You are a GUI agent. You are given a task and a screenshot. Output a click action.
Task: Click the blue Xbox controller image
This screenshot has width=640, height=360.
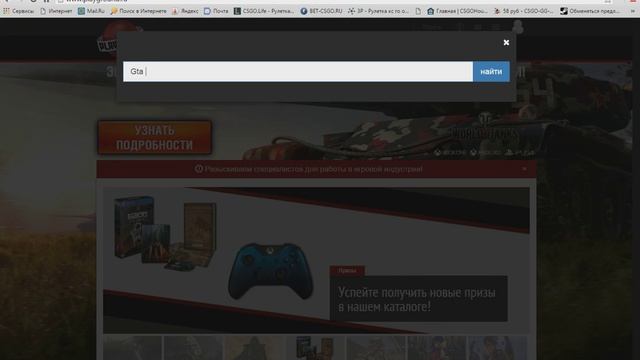(x=271, y=271)
